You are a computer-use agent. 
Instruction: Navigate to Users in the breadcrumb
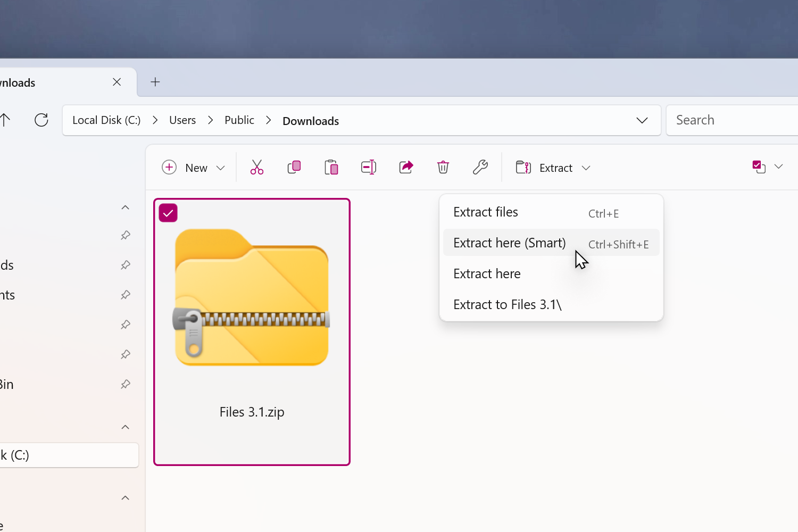click(182, 120)
